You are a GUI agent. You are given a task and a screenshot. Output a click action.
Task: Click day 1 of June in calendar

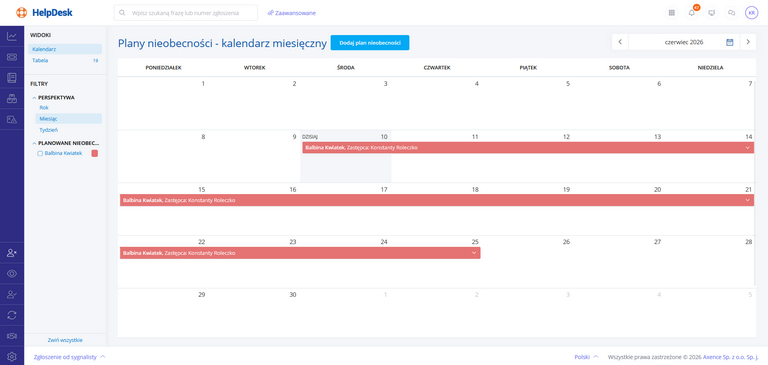click(203, 84)
